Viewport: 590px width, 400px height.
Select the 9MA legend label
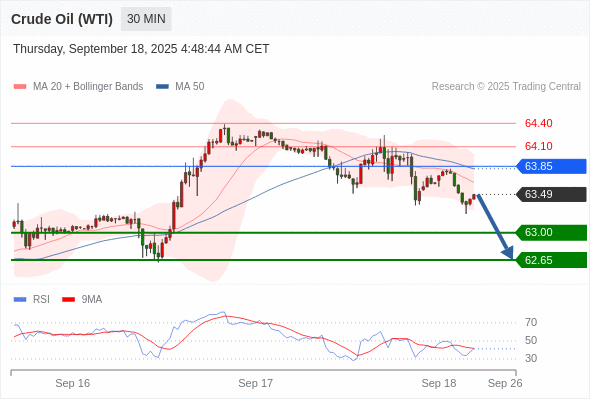pos(92,300)
